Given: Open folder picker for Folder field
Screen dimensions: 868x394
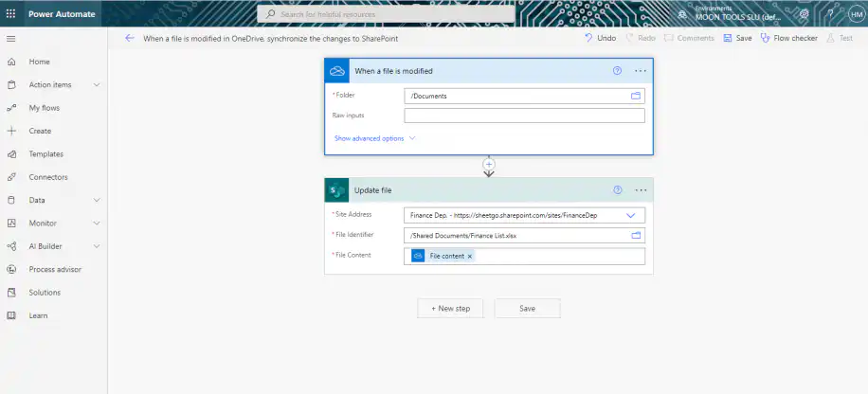Looking at the screenshot, I should pyautogui.click(x=636, y=96).
